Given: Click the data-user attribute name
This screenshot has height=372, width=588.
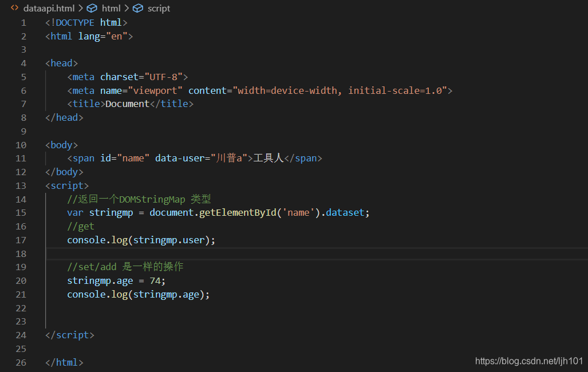Looking at the screenshot, I should 180,159.
